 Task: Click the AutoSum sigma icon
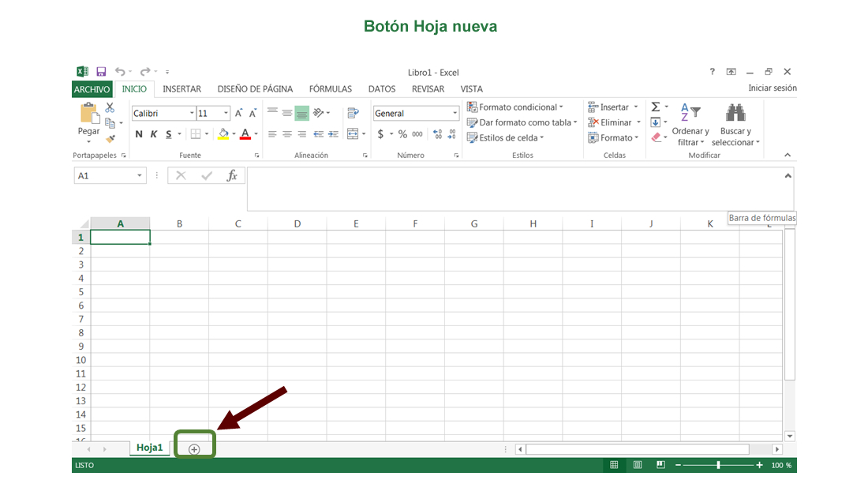click(656, 107)
